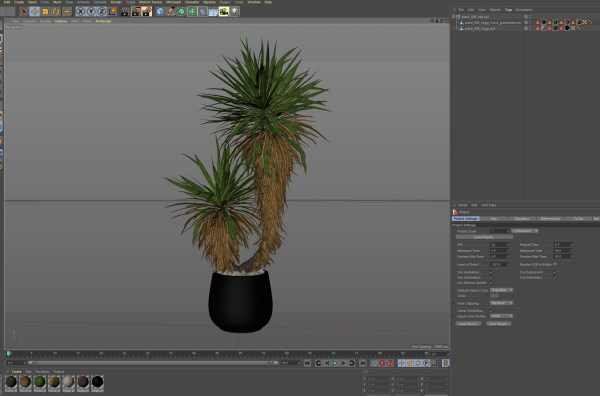Click the FPS input field
The width and height of the screenshot is (600, 396).
coord(500,245)
